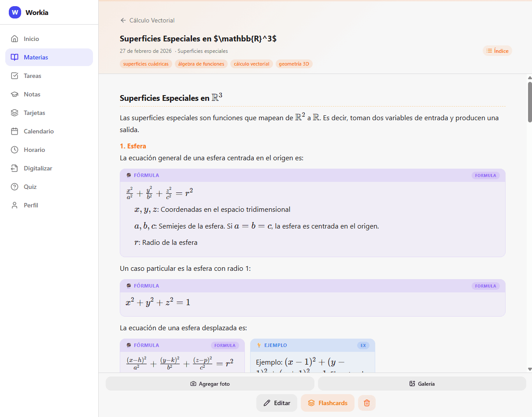The height and width of the screenshot is (417, 532).
Task: Open the Tarjetas cards icon
Action: click(x=15, y=113)
